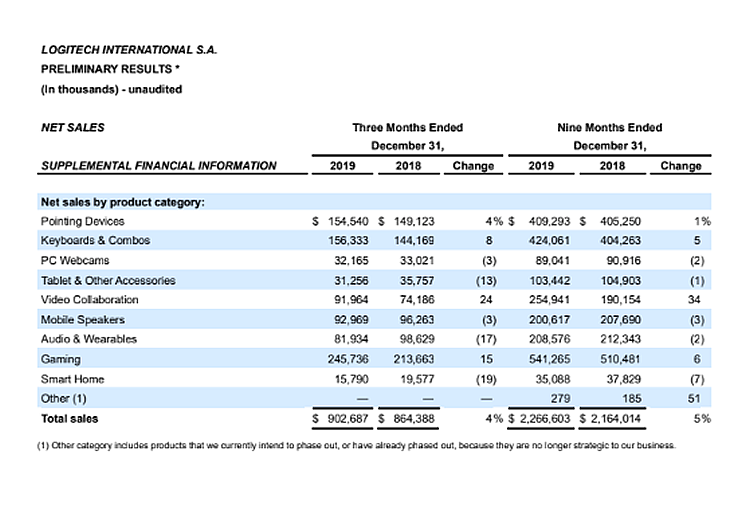This screenshot has height=510, width=750.
Task: Select the 'Audio & Wearables' row label
Action: point(88,339)
